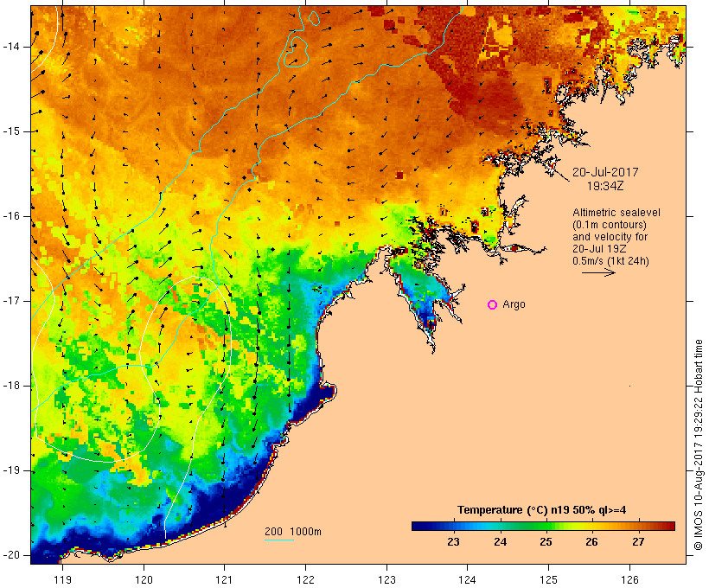This screenshot has height=588, width=709.
Task: Click the latitude axis label '-15'
Action: pyautogui.click(x=11, y=131)
